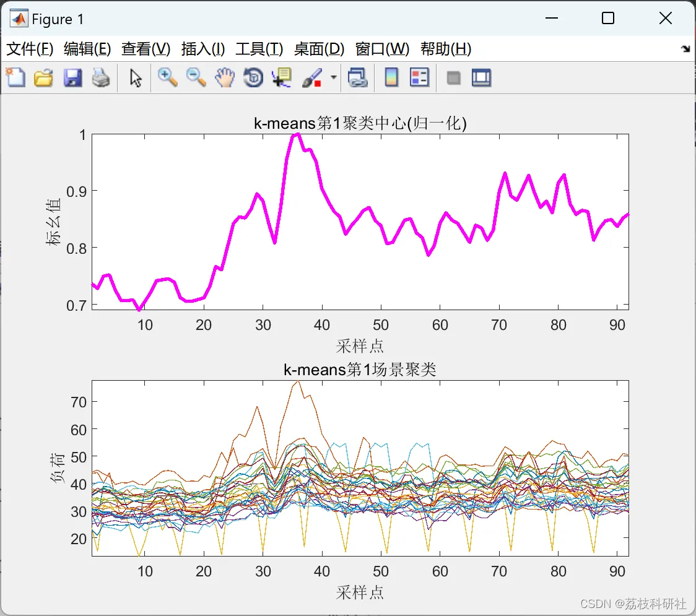Open the 桌面(D) menu
Image resolution: width=696 pixels, height=616 pixels.
(x=319, y=49)
